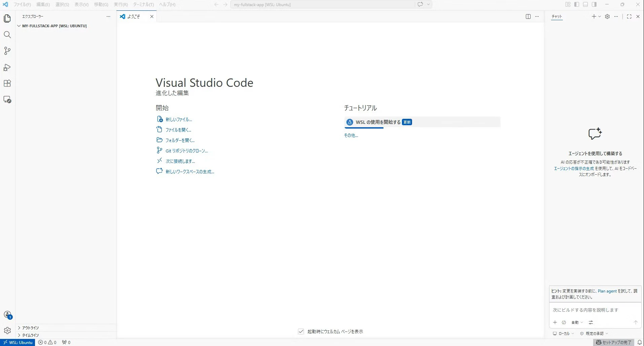Expand the タイムライン section
The width and height of the screenshot is (644, 346).
[x=66, y=335]
